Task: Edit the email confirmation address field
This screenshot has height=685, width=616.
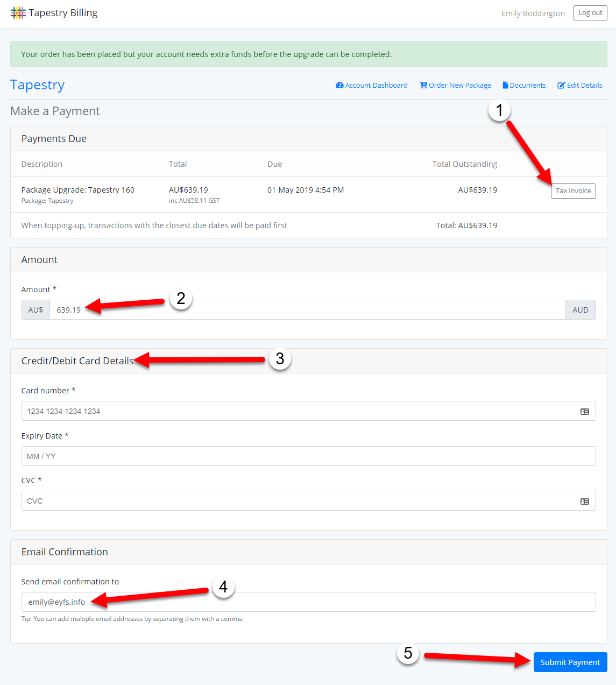Action: [308, 602]
